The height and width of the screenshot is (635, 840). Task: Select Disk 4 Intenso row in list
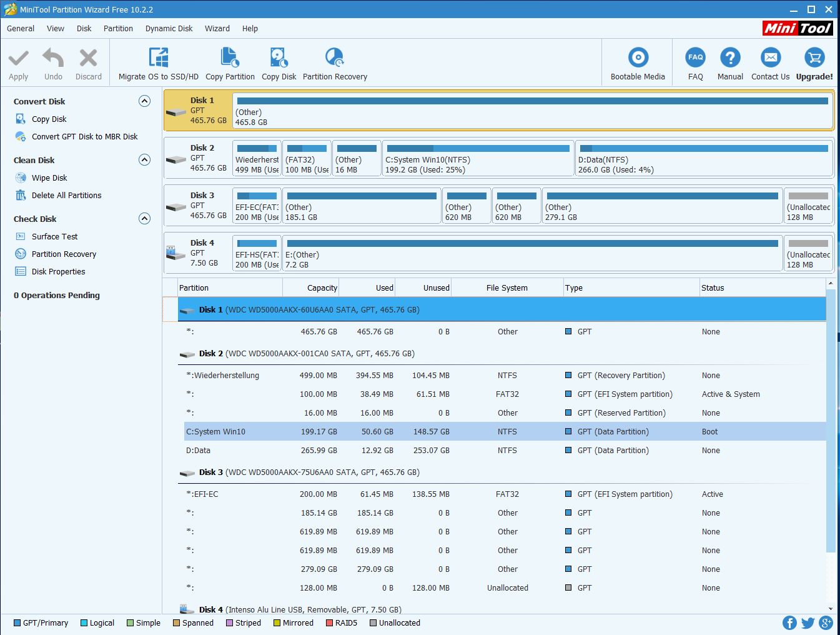tap(502, 609)
